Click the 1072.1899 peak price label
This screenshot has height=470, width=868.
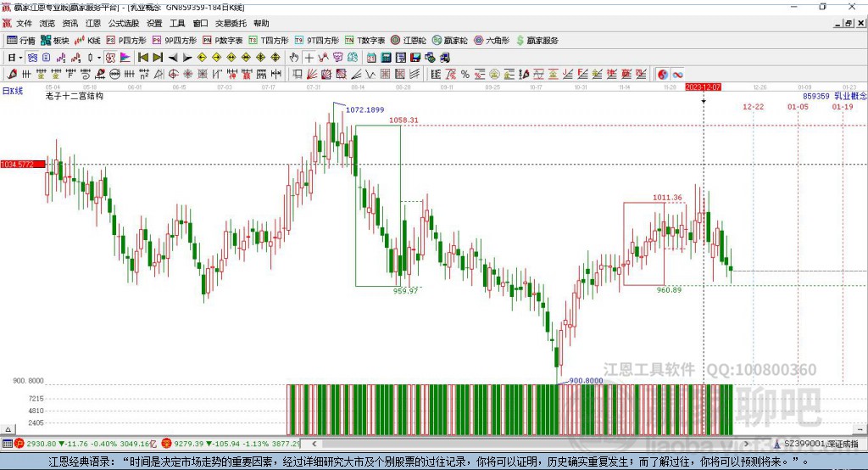pyautogui.click(x=364, y=109)
